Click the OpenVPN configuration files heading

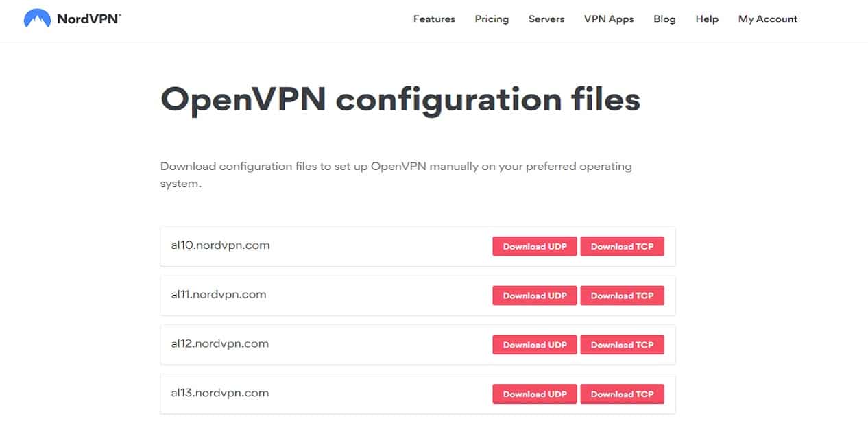[400, 99]
